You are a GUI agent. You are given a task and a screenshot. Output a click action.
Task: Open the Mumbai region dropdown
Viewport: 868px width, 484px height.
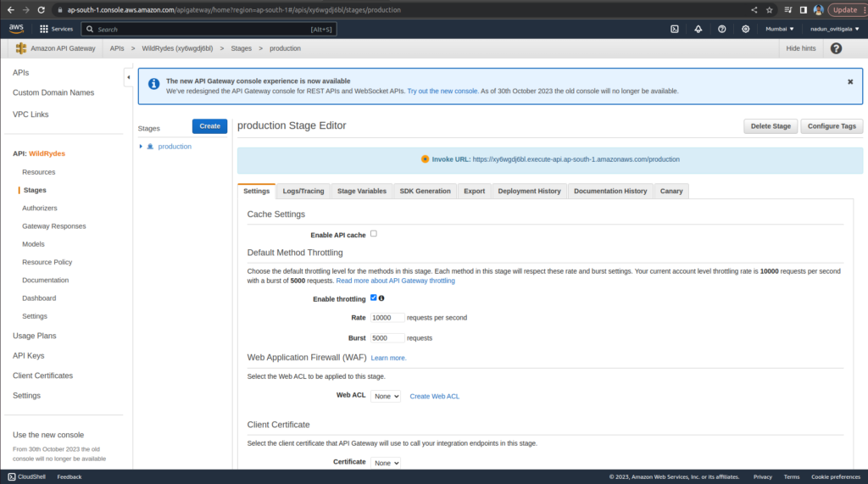coord(780,29)
